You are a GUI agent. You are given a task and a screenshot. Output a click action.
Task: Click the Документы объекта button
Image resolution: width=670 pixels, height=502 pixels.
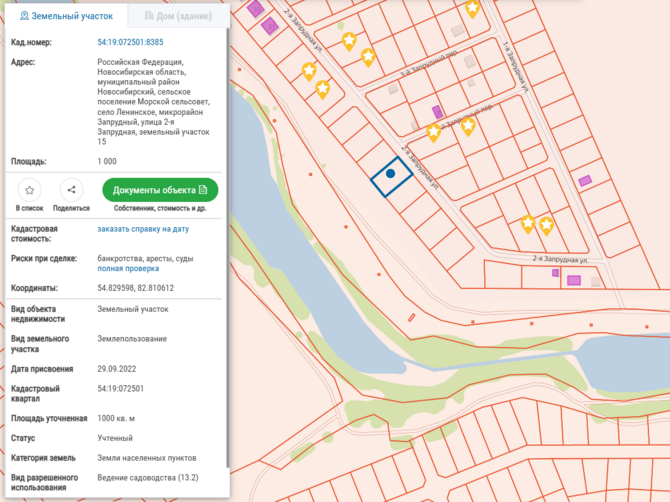point(160,190)
